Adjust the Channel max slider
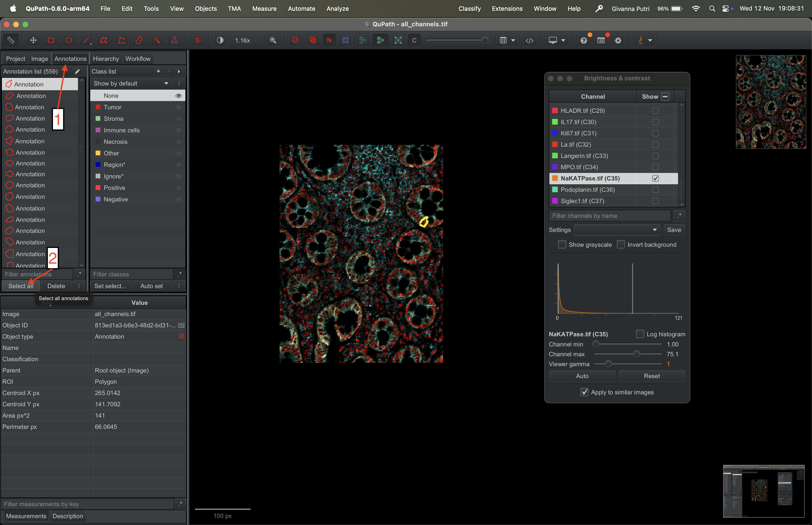Screen dimensions: 812x525 pos(636,354)
